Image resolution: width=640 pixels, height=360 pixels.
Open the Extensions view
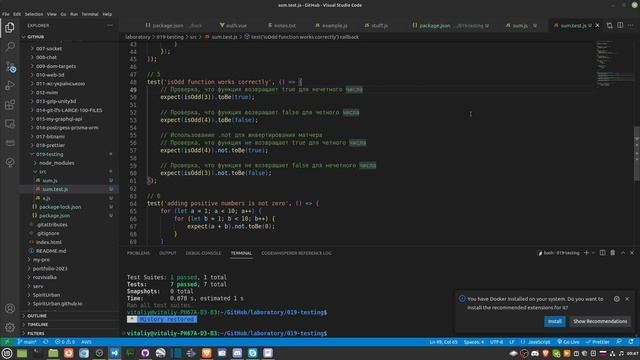point(10,105)
